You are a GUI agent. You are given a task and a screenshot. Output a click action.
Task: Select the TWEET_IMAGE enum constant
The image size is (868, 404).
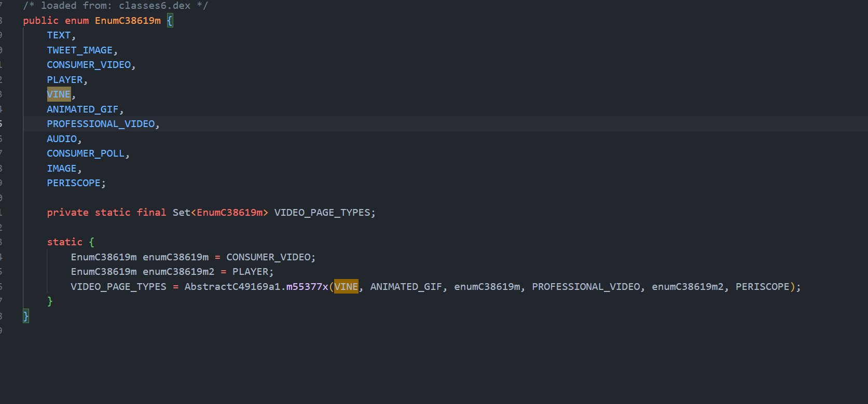79,50
